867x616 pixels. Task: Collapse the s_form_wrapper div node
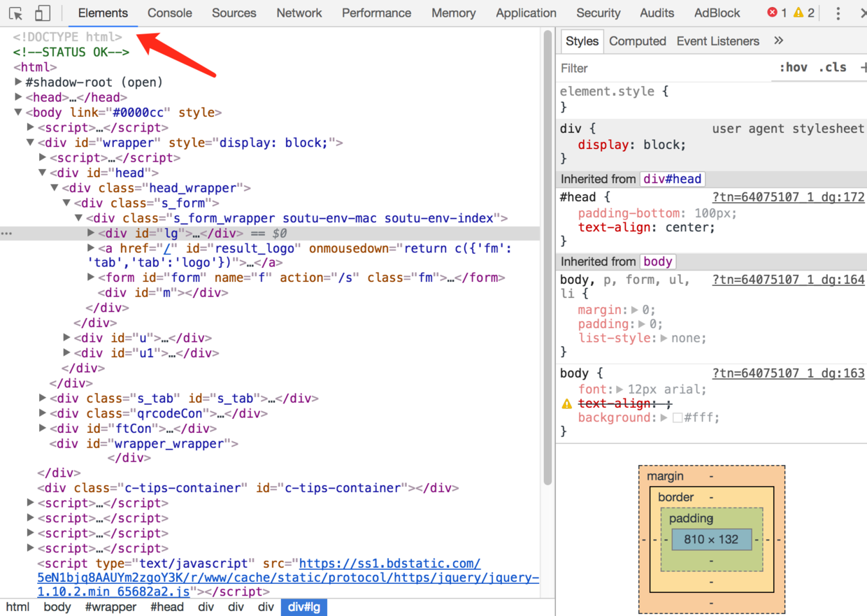[x=79, y=218]
